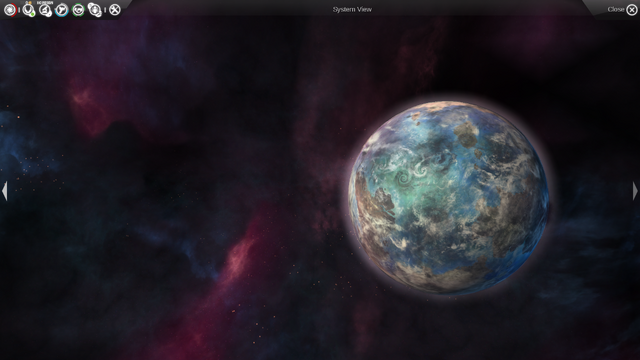Click the small badge on Academy icon
The width and height of the screenshot is (640, 360).
coord(98,14)
